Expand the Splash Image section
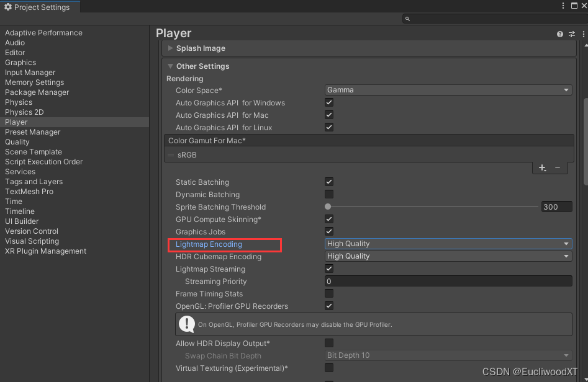The image size is (588, 382). pos(170,48)
